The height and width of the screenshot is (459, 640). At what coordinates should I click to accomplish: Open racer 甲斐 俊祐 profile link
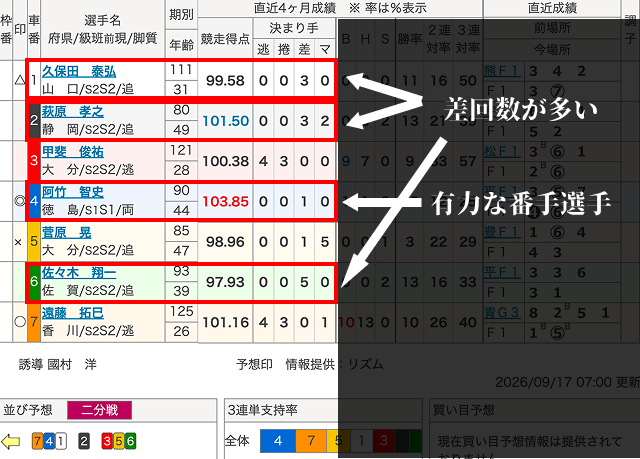click(73, 152)
